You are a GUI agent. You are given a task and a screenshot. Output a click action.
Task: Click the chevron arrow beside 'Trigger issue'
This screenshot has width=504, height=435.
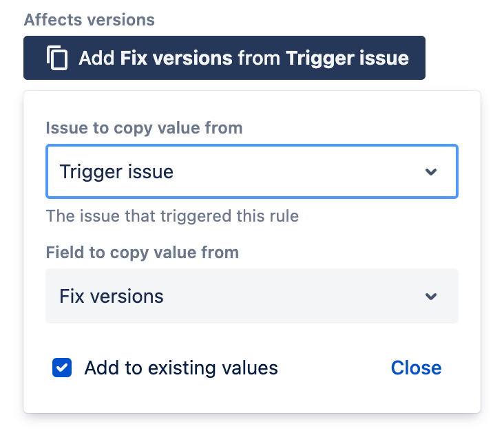[x=431, y=172]
